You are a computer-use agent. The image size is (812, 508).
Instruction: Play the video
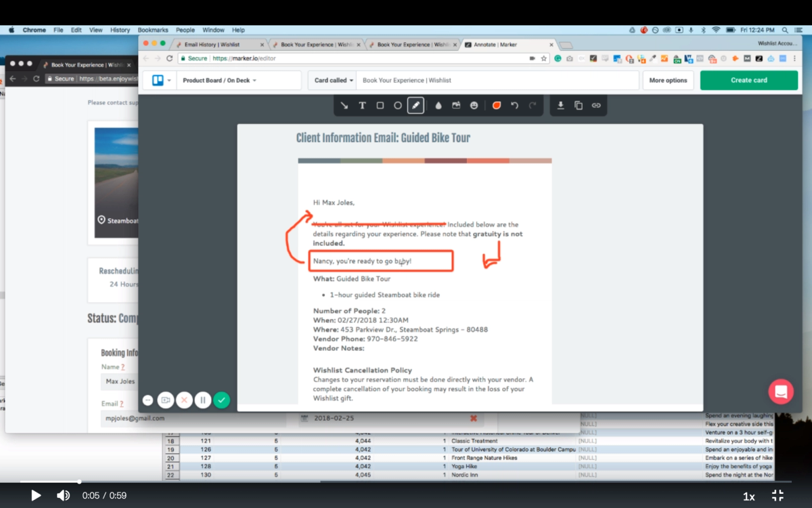click(x=36, y=496)
